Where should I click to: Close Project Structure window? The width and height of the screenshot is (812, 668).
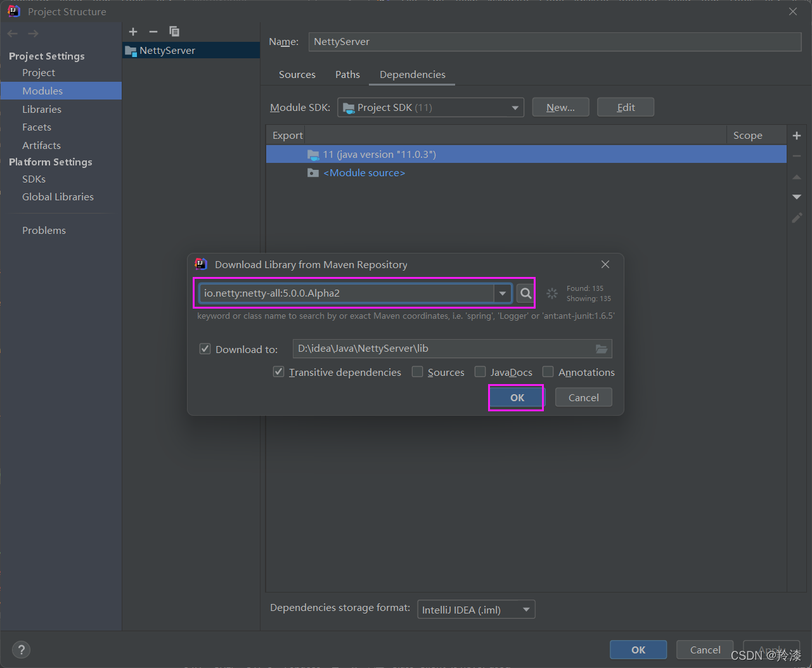pos(793,11)
